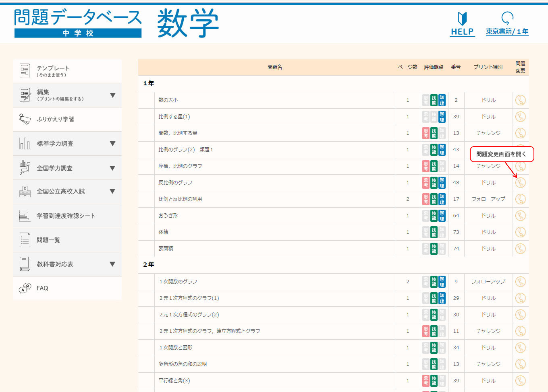Select problem 座標，比例のグラフ

(x=180, y=166)
